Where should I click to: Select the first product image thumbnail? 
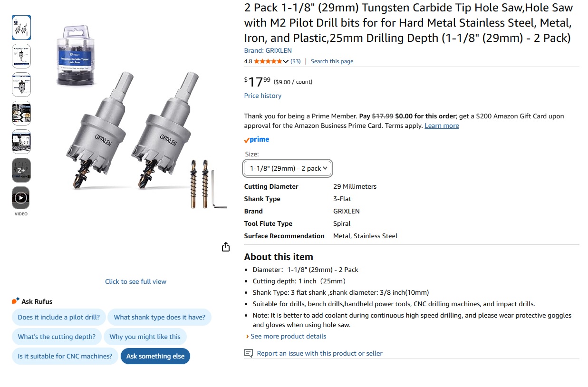21,28
